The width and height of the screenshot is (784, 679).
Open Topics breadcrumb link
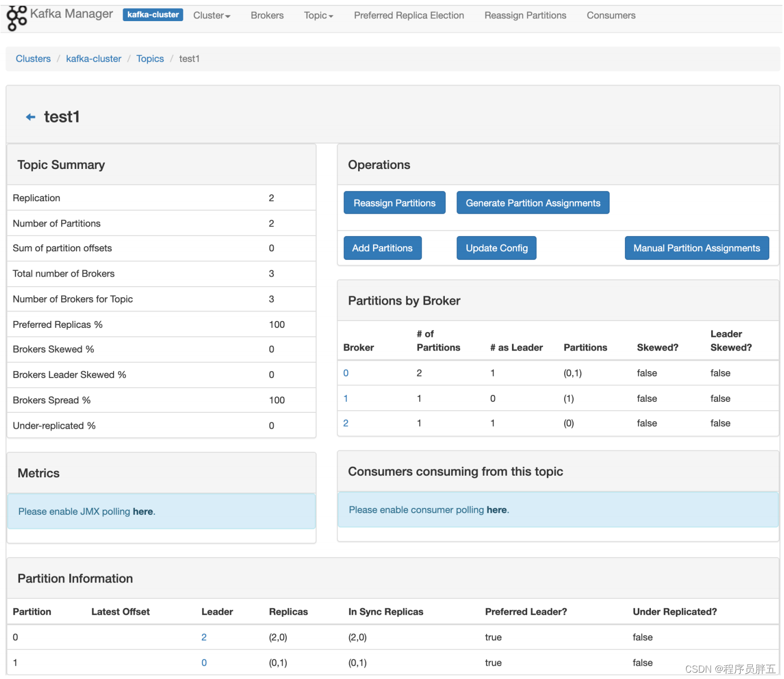pos(150,59)
